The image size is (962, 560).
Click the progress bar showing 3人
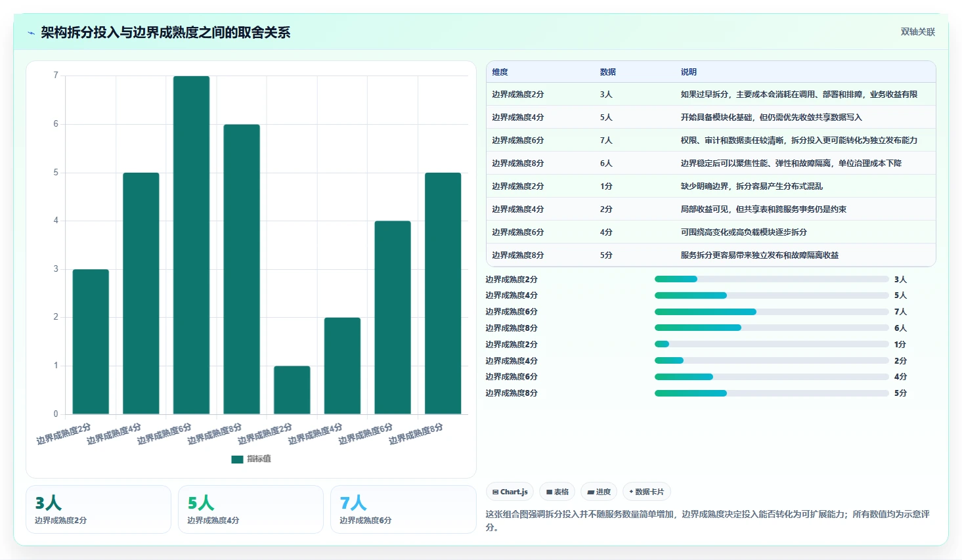[x=772, y=279]
